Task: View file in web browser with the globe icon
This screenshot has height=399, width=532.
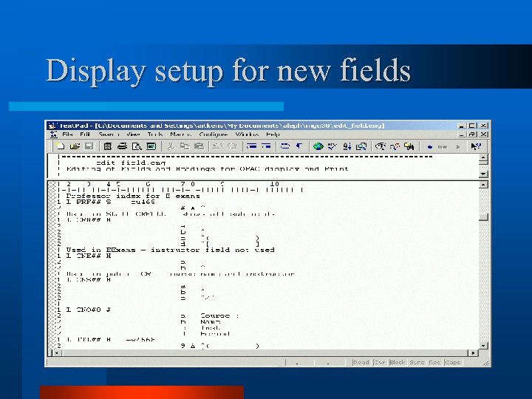Action: tap(318, 146)
